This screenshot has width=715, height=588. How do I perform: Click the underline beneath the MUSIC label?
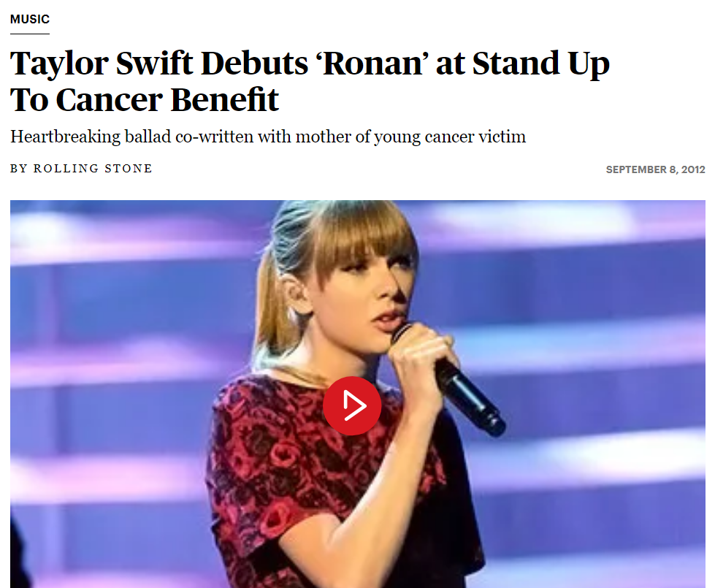[x=30, y=34]
